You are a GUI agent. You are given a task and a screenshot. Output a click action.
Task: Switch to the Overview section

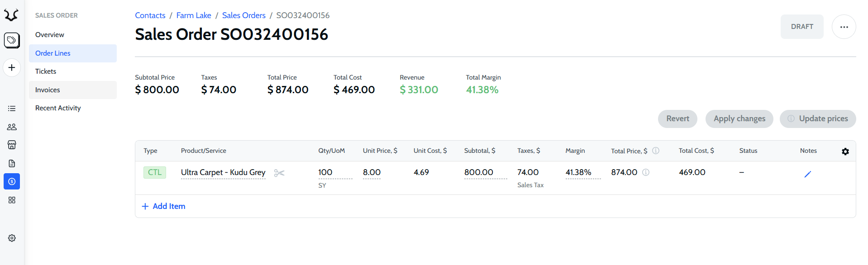(x=50, y=35)
